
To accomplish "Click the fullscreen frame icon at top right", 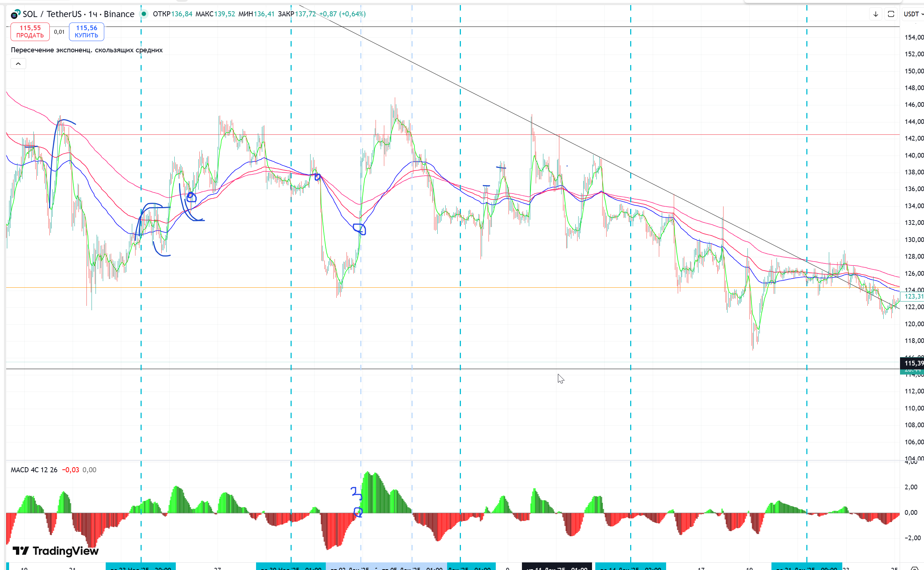I will (891, 14).
